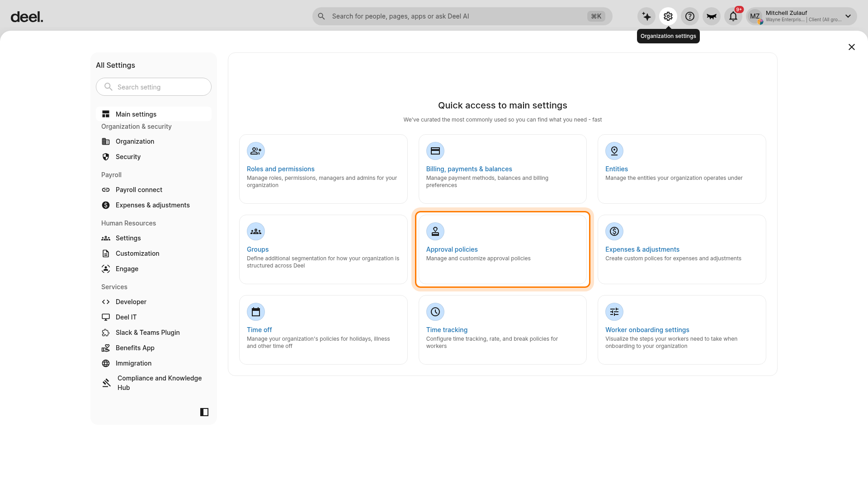Viewport: 868px width, 488px height.
Task: Open Benefits App settings
Action: [x=154, y=348]
